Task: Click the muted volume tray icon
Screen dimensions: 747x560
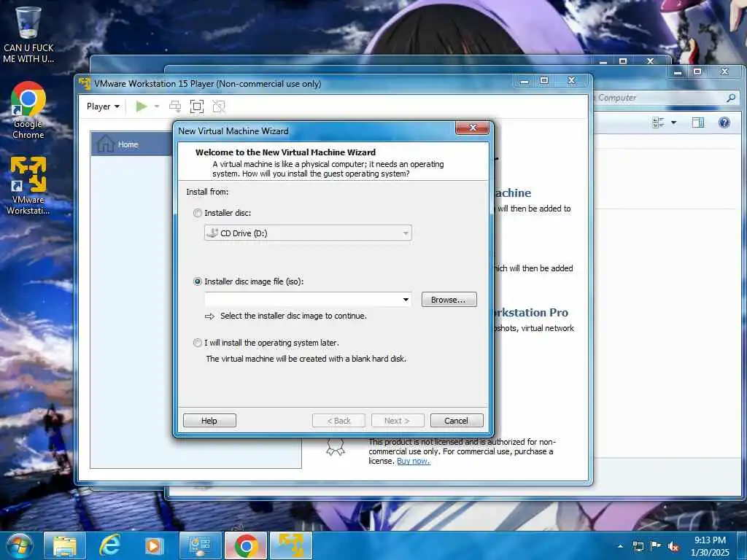Action: coord(673,546)
